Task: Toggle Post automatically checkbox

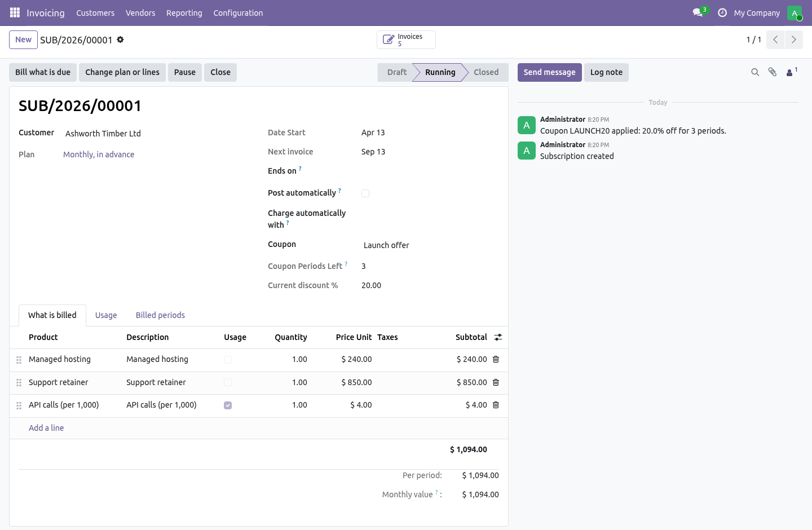Action: pyautogui.click(x=365, y=193)
